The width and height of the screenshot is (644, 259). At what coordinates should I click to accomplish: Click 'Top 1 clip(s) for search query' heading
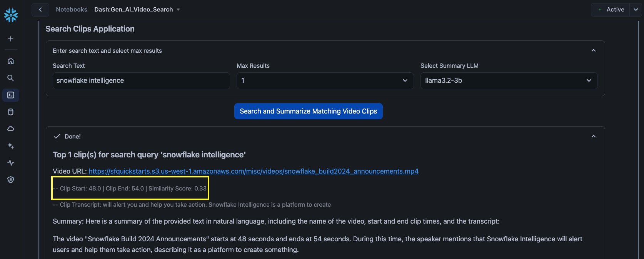click(149, 155)
